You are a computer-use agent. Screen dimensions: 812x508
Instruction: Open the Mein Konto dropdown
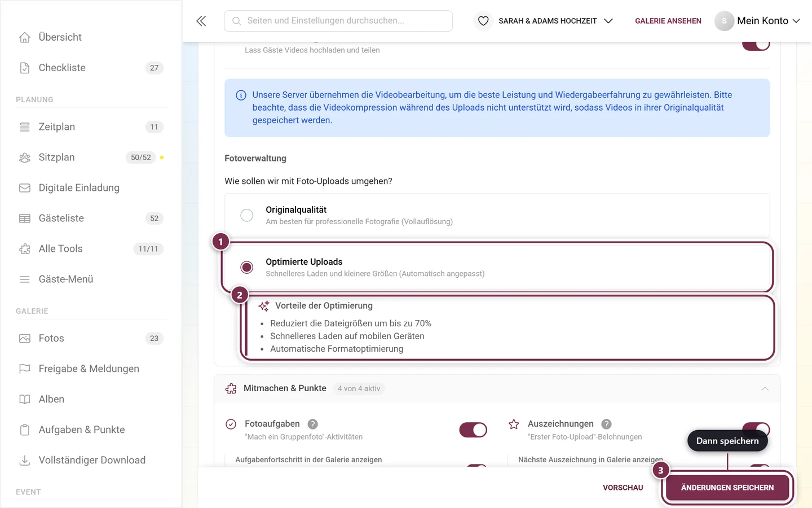(x=768, y=21)
